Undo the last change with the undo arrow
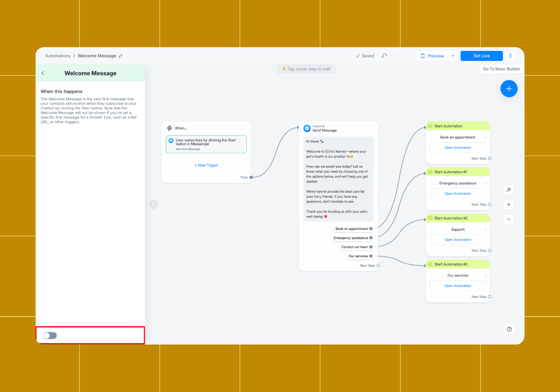This screenshot has height=392, width=560. click(x=384, y=56)
